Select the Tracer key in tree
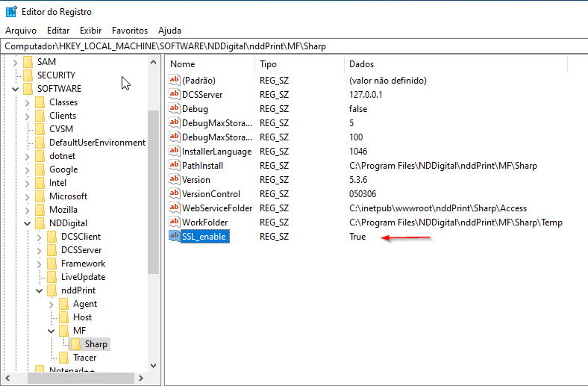The image size is (588, 386). pos(84,358)
